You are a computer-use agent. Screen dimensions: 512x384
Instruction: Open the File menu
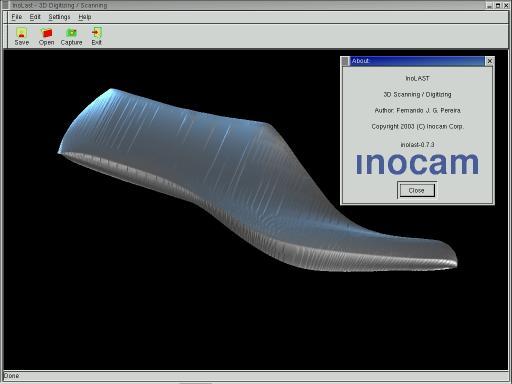click(x=17, y=17)
